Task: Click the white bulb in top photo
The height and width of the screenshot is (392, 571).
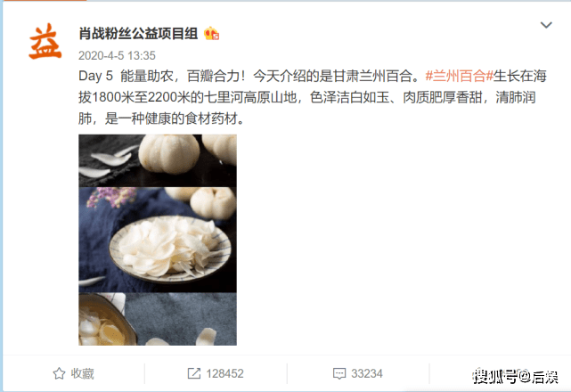Action: click(169, 153)
